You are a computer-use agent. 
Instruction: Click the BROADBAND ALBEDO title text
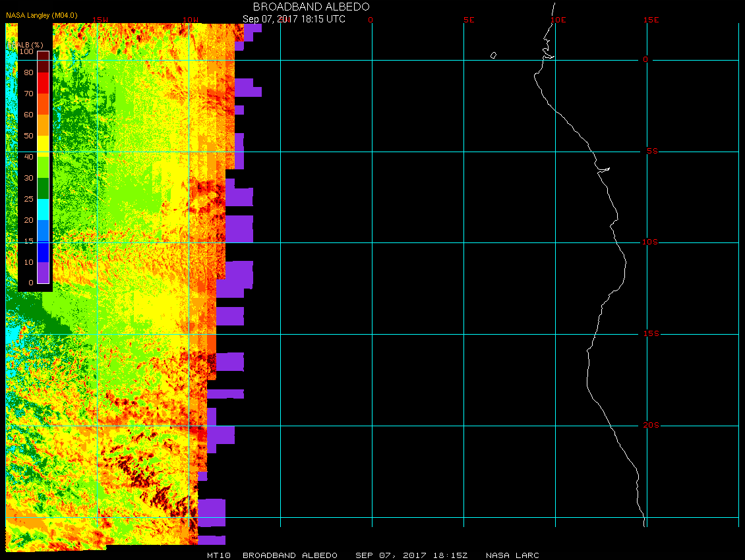click(311, 7)
